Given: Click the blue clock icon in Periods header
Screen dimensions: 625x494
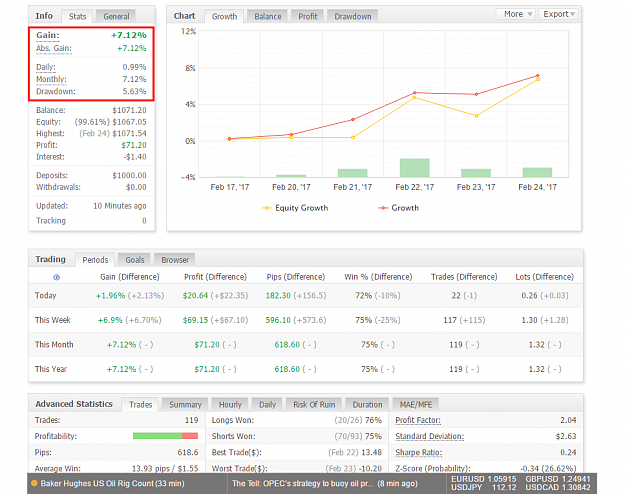Looking at the screenshot, I should 57,277.
